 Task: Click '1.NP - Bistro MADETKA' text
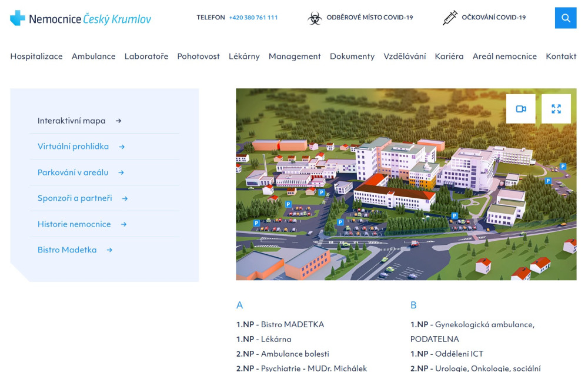[280, 324]
